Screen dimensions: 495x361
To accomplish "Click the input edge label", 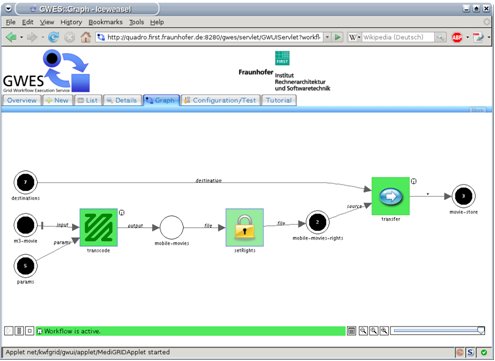I will (62, 225).
